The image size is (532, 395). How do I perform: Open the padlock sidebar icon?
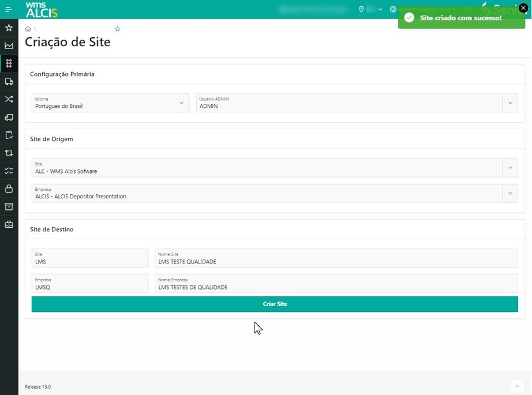(x=9, y=189)
